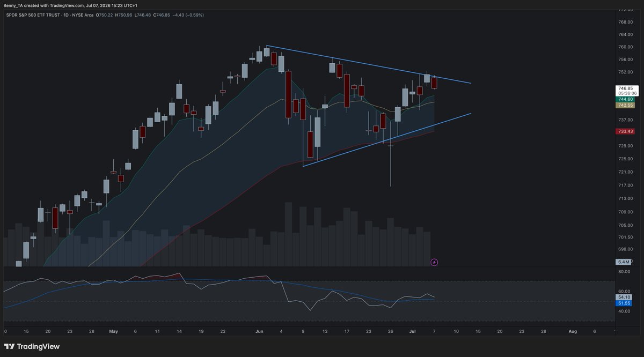Click the Aug label on the time axis
This screenshot has height=357, width=644.
pyautogui.click(x=573, y=331)
